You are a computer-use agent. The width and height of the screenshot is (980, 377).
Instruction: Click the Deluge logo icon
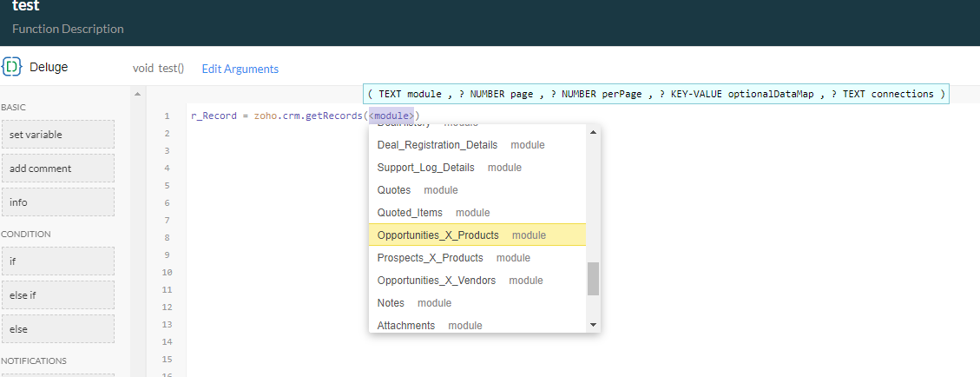[x=12, y=67]
